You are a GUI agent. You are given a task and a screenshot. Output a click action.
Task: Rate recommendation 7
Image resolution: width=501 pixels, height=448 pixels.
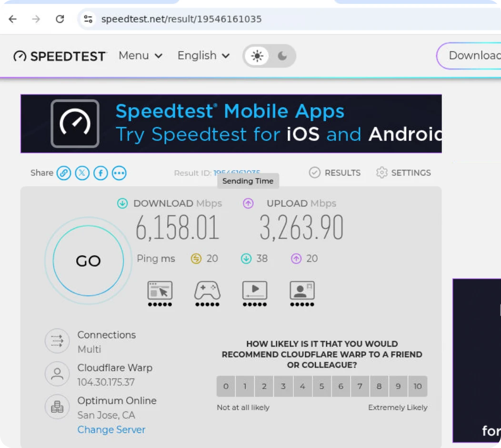point(360,387)
